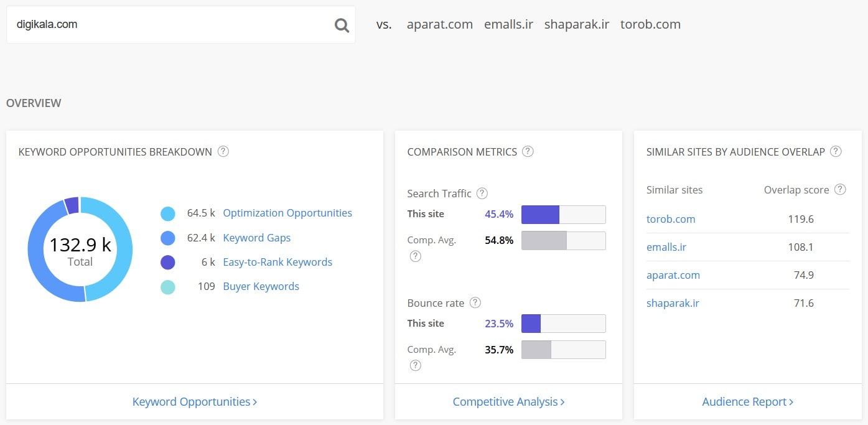The width and height of the screenshot is (868, 425).
Task: Click the 119.6 overlap score
Action: 801,219
